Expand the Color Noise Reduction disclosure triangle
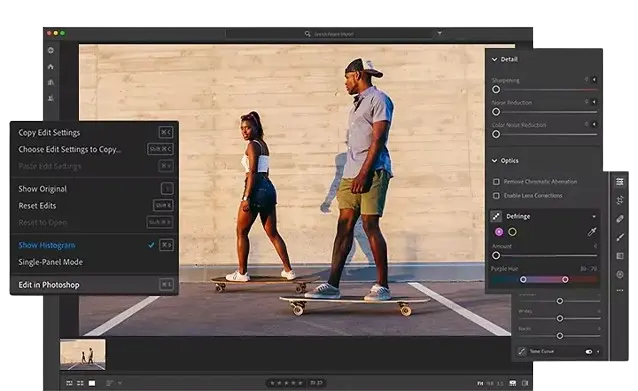The width and height of the screenshot is (638, 391). [x=594, y=124]
